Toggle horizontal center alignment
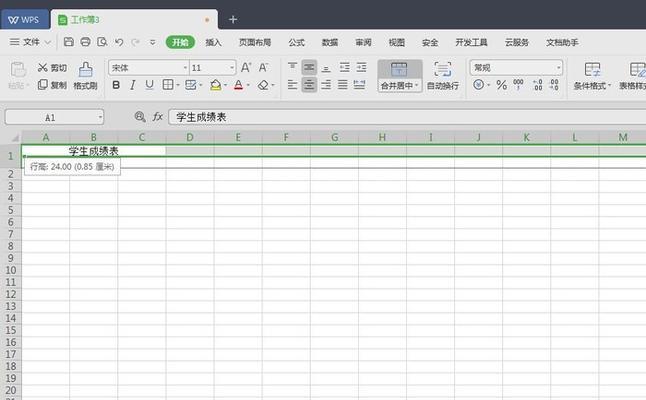The image size is (646, 400). pos(309,85)
